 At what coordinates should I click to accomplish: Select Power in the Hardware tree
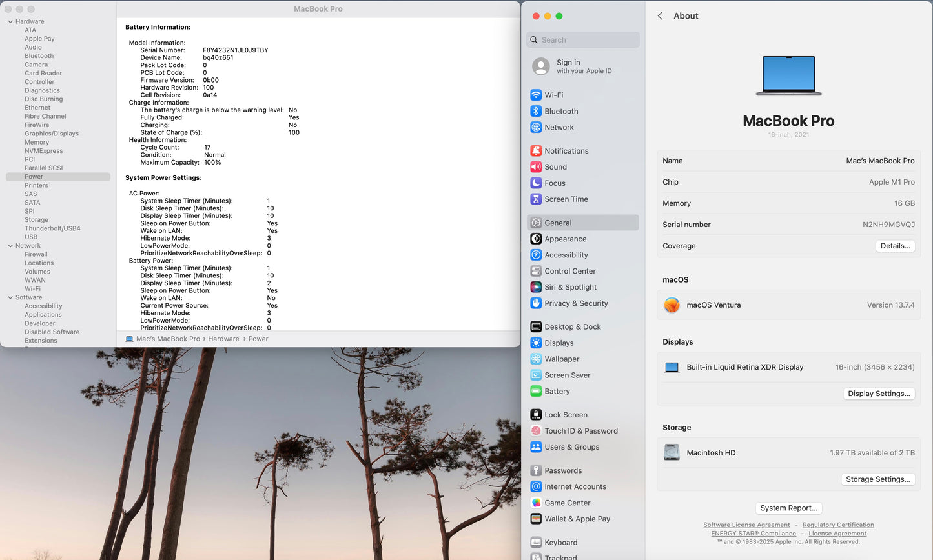(x=58, y=177)
